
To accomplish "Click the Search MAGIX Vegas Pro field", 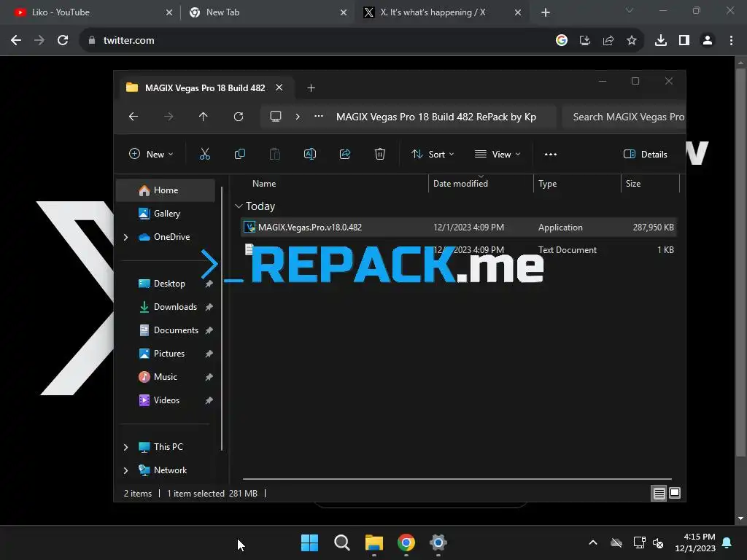I will (624, 117).
